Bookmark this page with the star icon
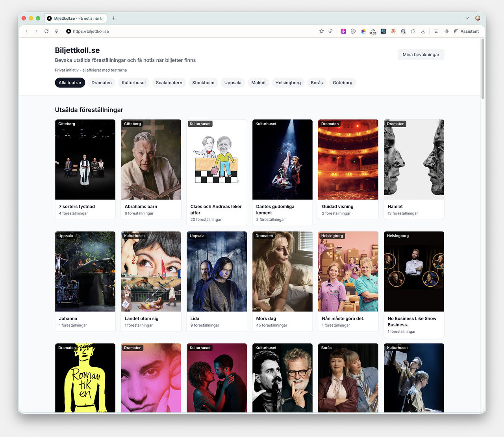Image resolution: width=504 pixels, height=437 pixels. 321,31
